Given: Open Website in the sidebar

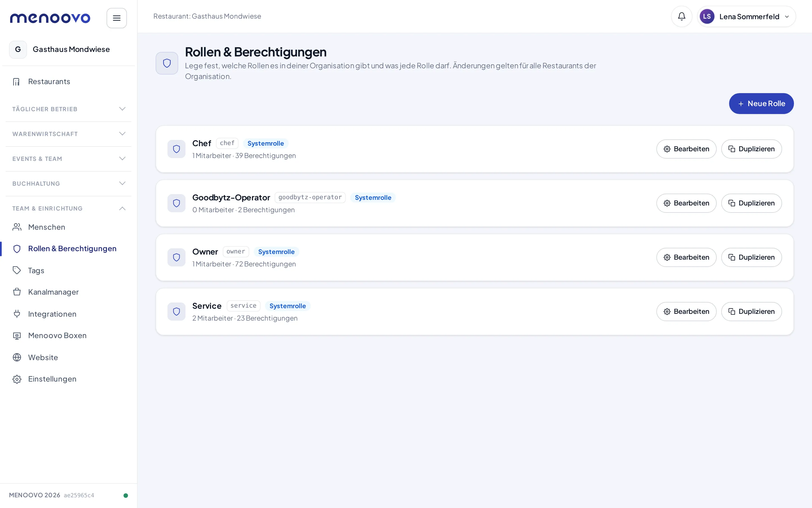Looking at the screenshot, I should click(69, 357).
